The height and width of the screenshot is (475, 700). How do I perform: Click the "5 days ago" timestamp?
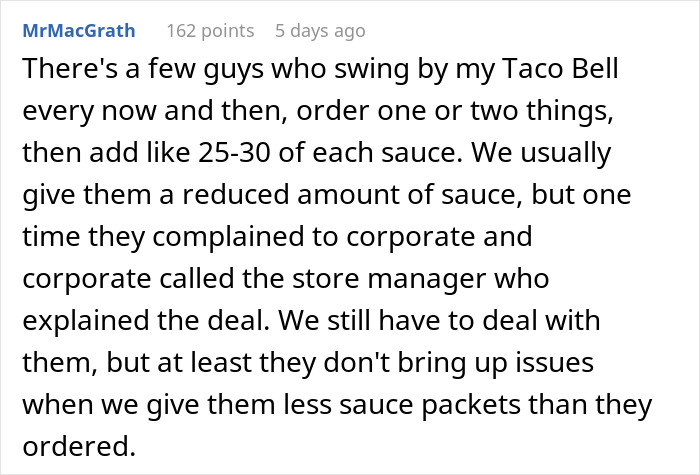tap(320, 31)
